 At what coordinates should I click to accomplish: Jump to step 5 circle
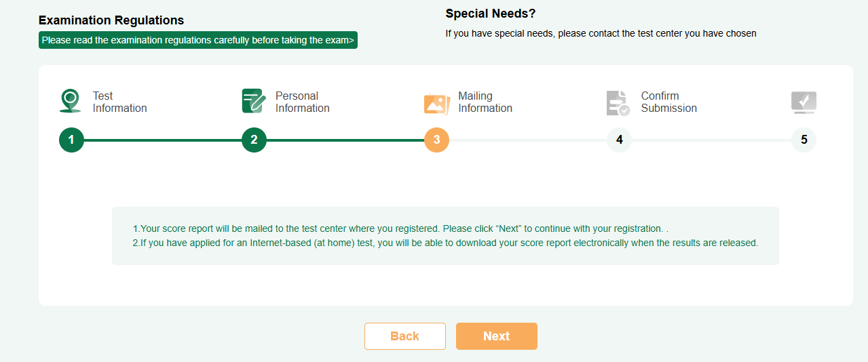click(804, 140)
